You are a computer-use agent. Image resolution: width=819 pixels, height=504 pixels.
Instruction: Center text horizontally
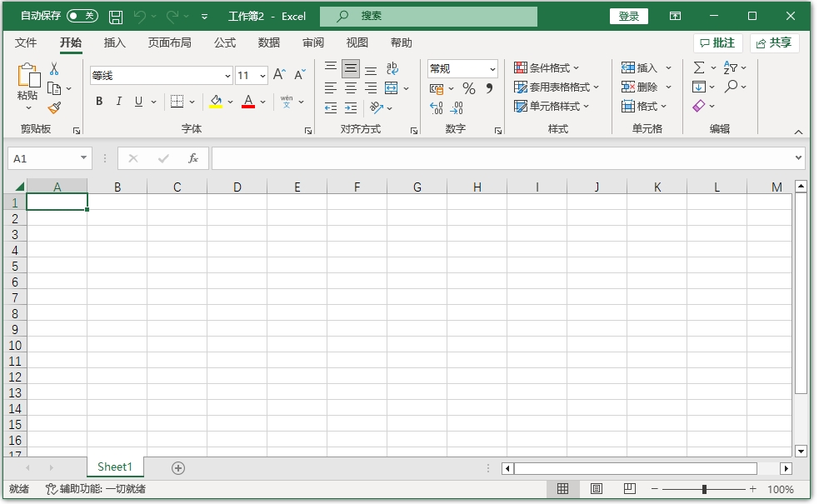tap(351, 87)
